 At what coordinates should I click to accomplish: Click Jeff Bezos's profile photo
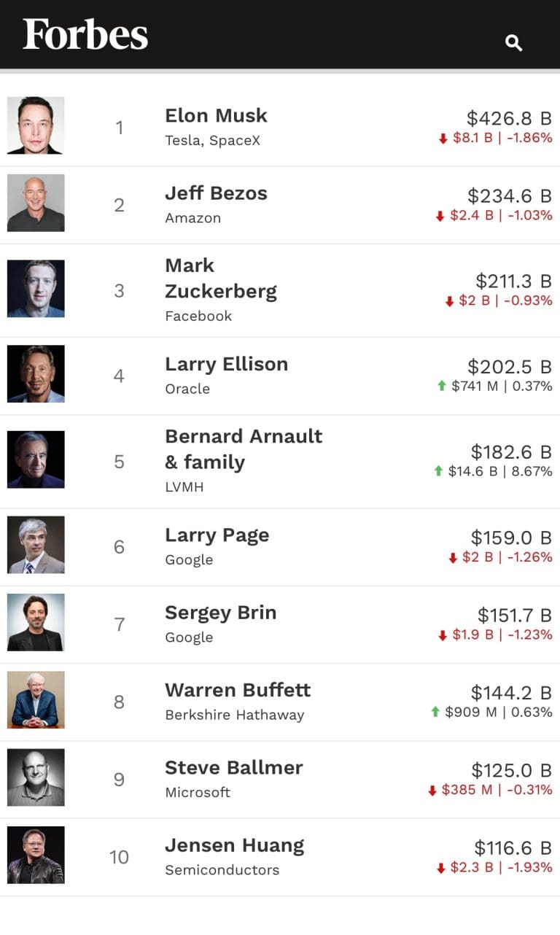tap(36, 203)
